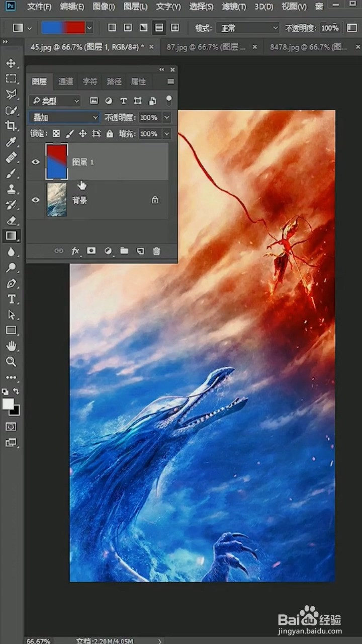Screen dimensions: 362x644
Task: Select the Eyedropper tool
Action: coord(11,142)
